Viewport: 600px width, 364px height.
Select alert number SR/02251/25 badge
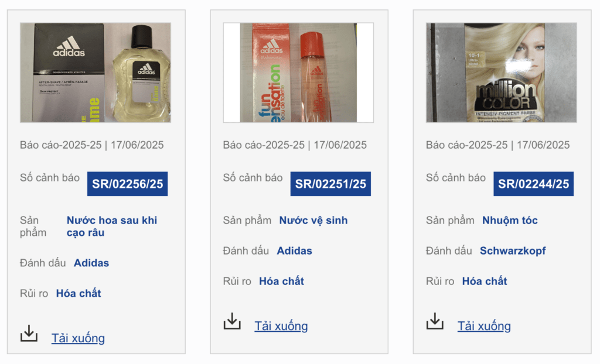pos(330,184)
